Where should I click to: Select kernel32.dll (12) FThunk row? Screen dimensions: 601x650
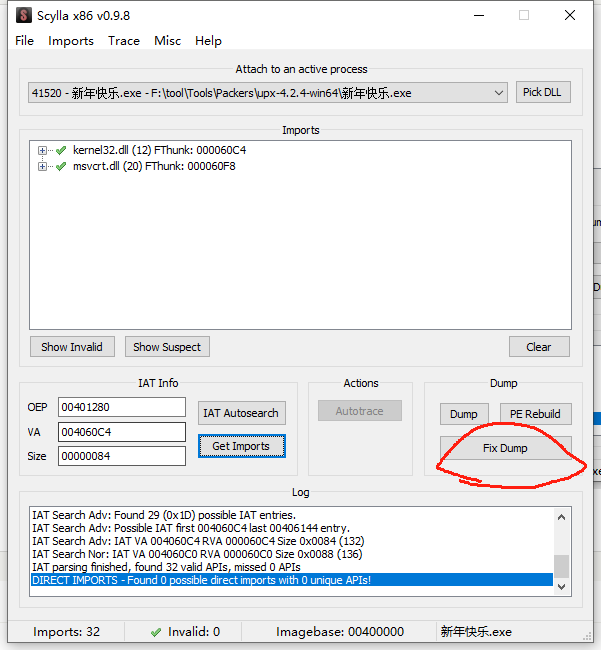pos(160,150)
